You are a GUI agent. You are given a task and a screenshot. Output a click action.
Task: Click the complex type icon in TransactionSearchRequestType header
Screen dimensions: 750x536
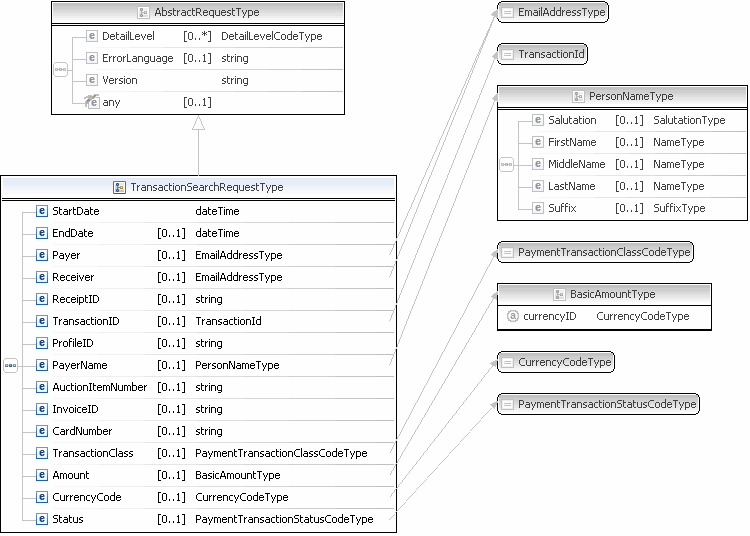119,187
